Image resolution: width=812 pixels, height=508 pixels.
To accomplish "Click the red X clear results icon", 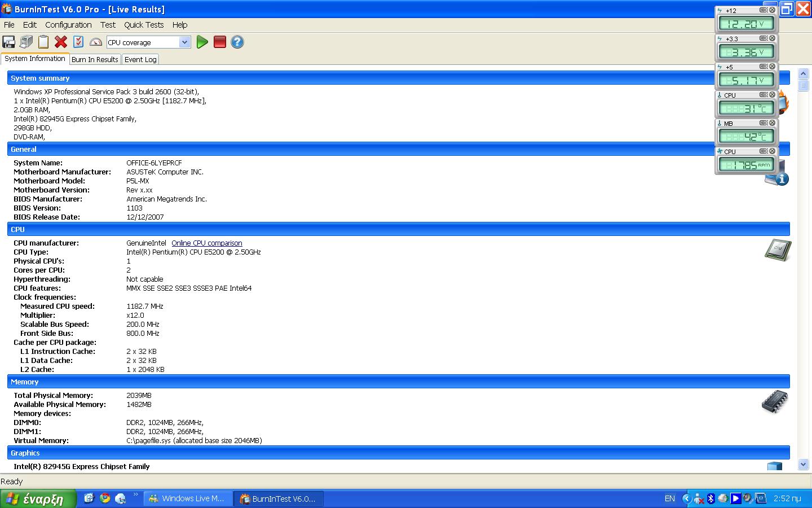I will click(x=61, y=42).
